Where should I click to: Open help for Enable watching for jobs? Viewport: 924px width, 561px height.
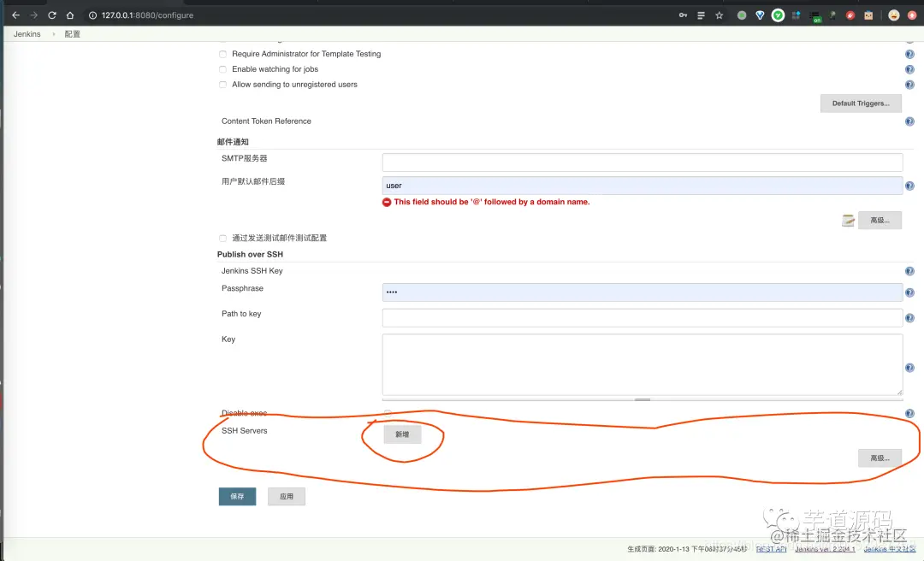[x=909, y=69]
